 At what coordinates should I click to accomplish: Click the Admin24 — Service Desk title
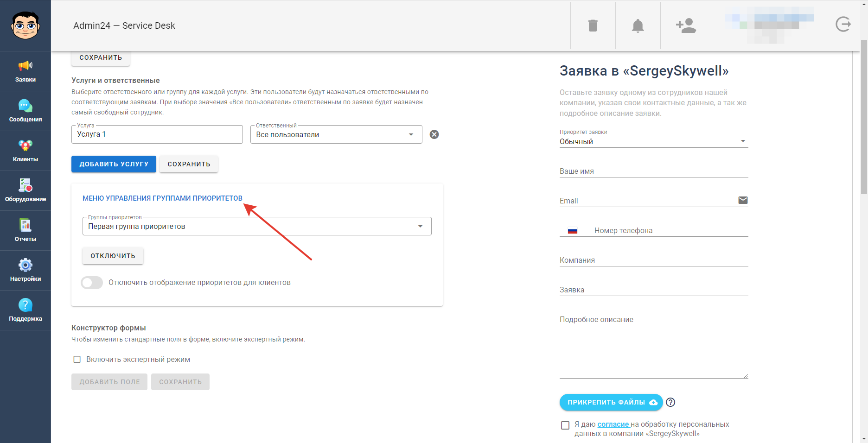click(x=124, y=25)
